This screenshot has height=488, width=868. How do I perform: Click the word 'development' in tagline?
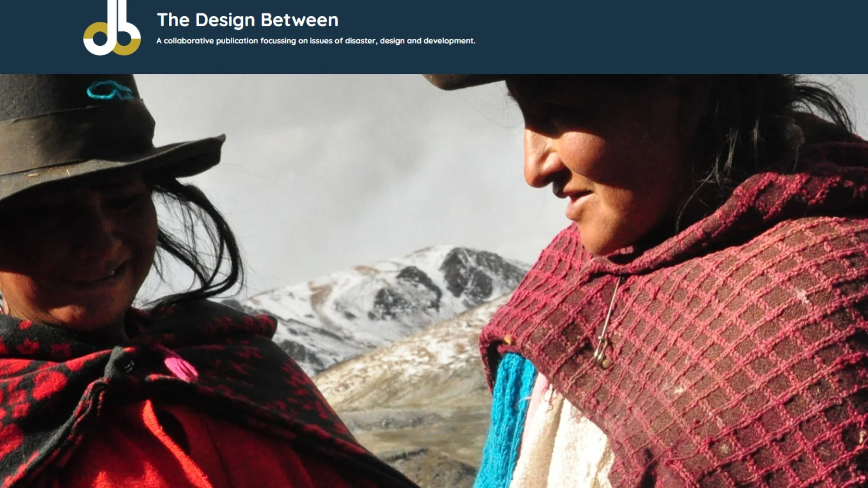(x=449, y=41)
